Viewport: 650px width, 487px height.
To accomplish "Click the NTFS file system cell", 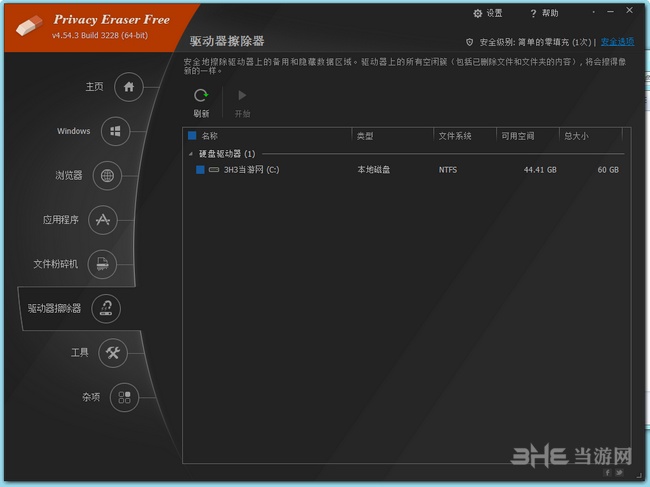I will (448, 170).
